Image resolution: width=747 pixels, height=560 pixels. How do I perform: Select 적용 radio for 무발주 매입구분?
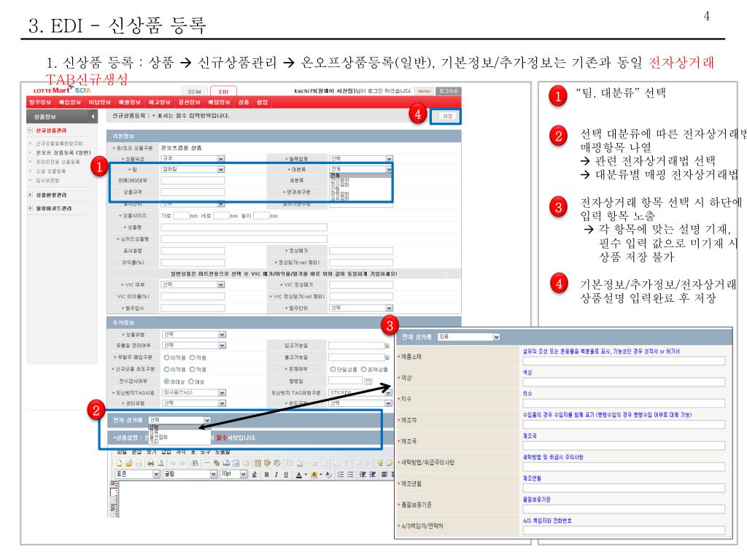tap(193, 357)
